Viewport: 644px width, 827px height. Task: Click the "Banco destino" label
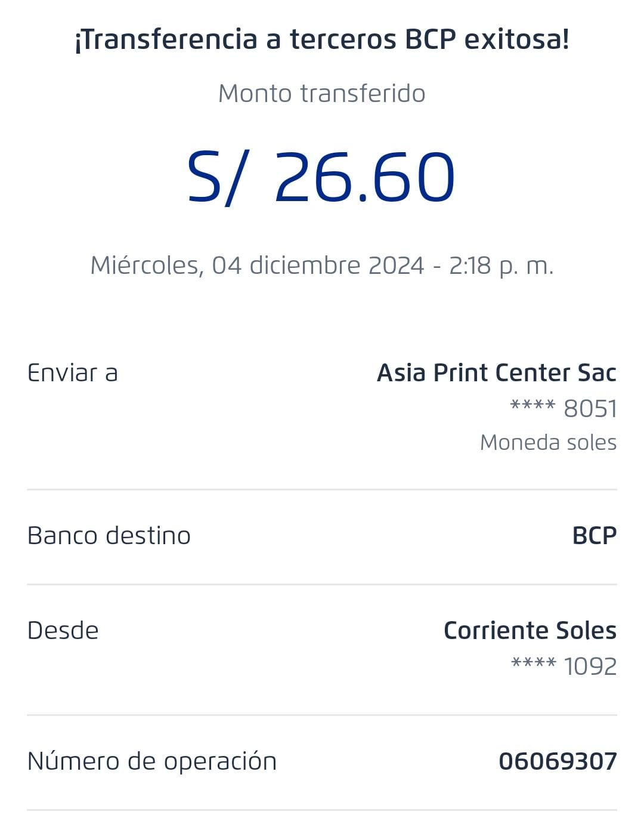point(109,536)
